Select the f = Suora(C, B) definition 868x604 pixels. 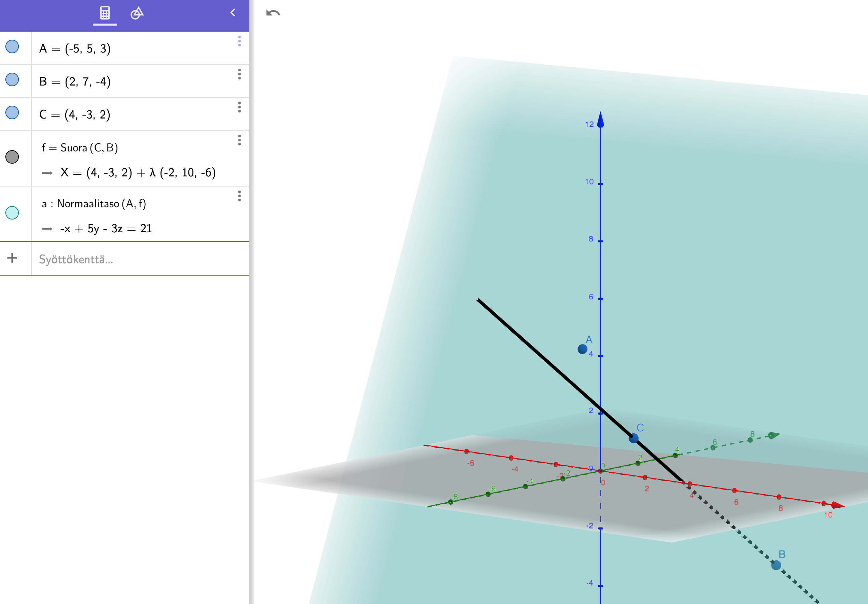click(80, 148)
